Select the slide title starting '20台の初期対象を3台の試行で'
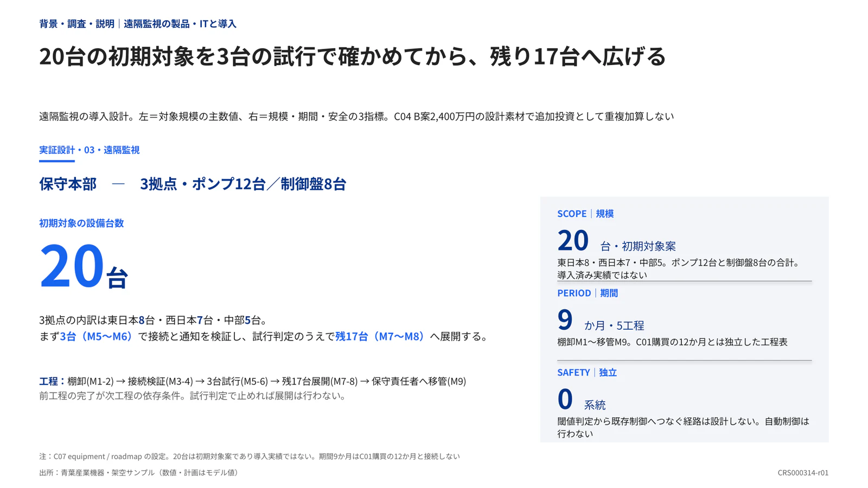This screenshot has width=868, height=488. coord(352,56)
